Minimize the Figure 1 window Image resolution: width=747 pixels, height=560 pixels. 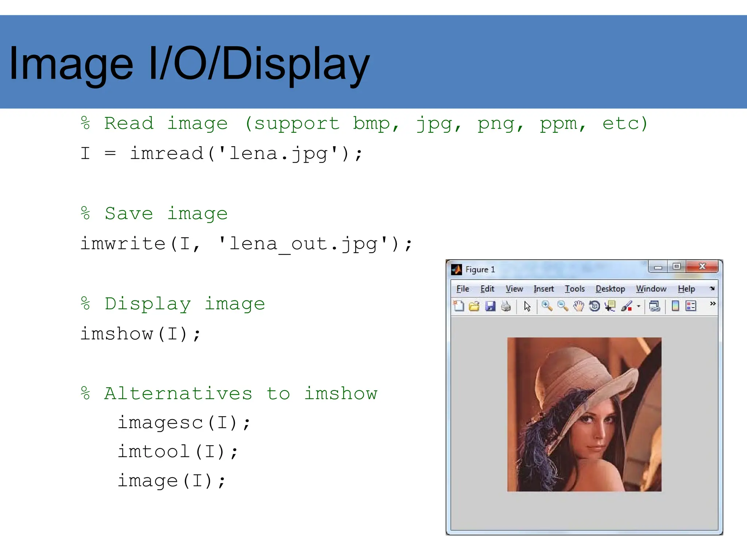(x=658, y=267)
